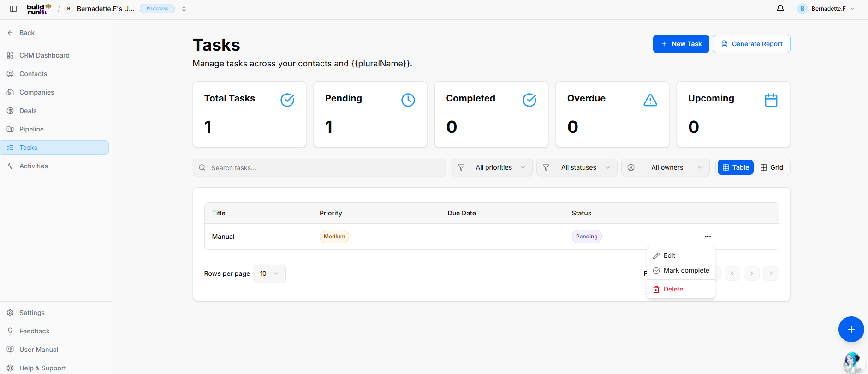Change the Rows per page selector
Viewport: 868px width, 374px height.
270,273
